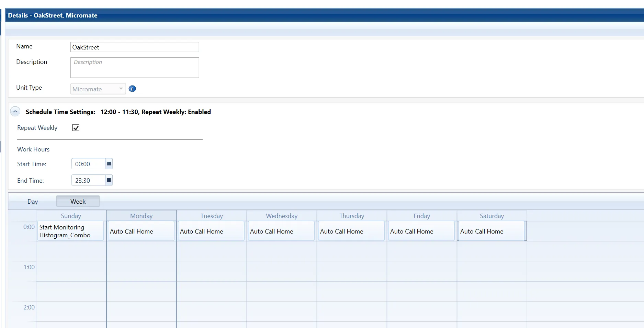Click the Start Time field 00:00

tap(88, 164)
